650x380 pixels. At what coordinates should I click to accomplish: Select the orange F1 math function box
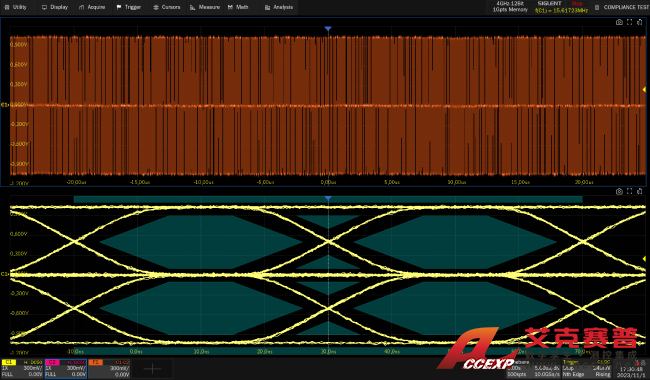109,368
